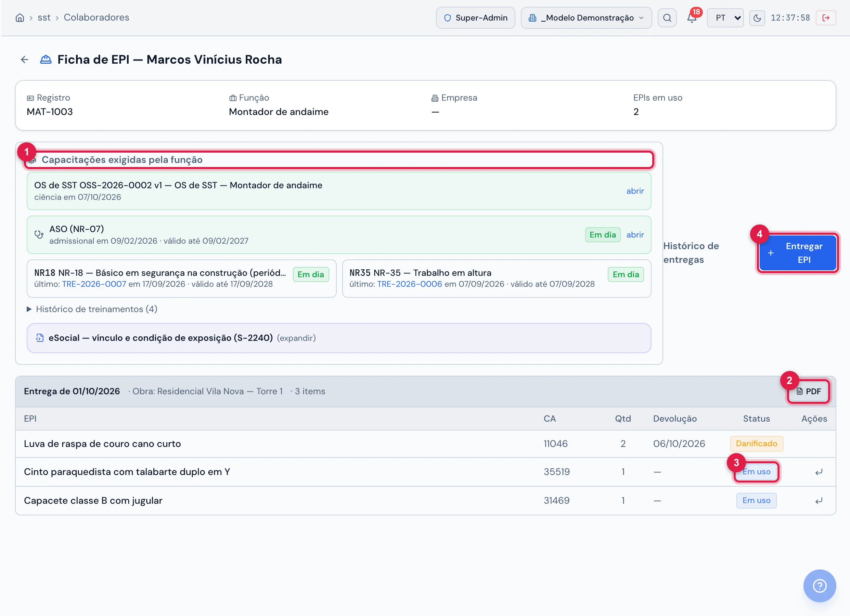Click the Super-Admin role button
850x616 pixels.
coord(476,17)
